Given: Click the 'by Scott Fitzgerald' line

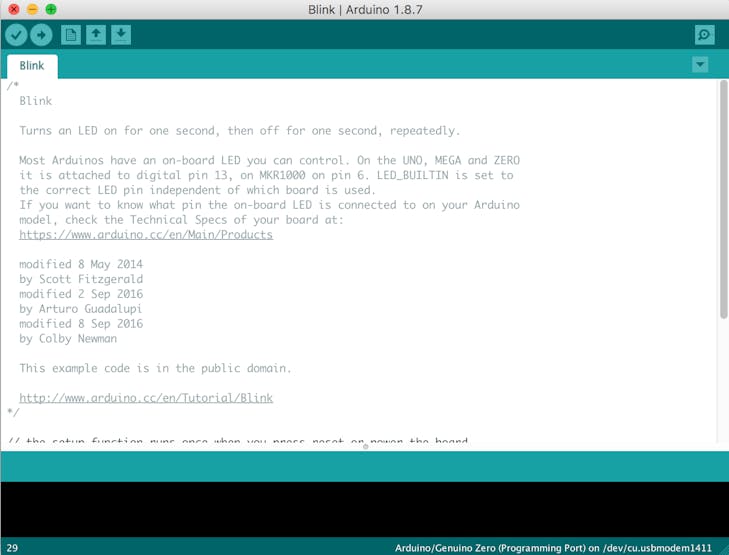Looking at the screenshot, I should [81, 279].
